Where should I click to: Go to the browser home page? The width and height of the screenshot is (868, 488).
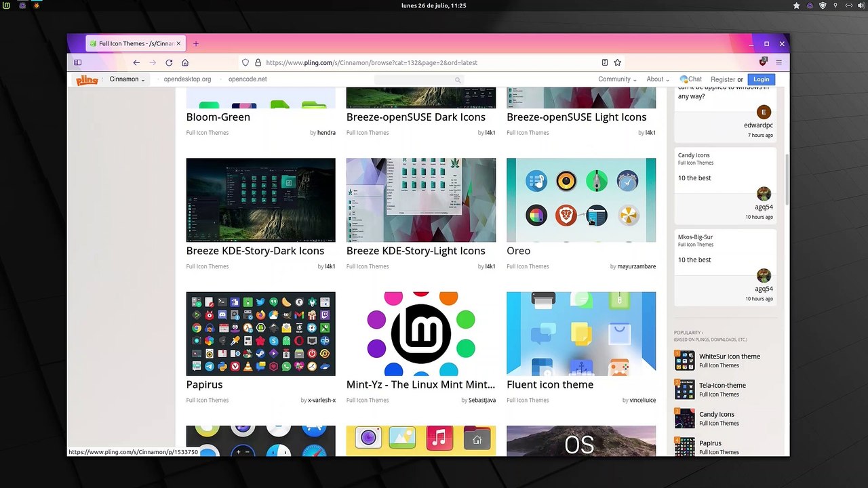(185, 62)
